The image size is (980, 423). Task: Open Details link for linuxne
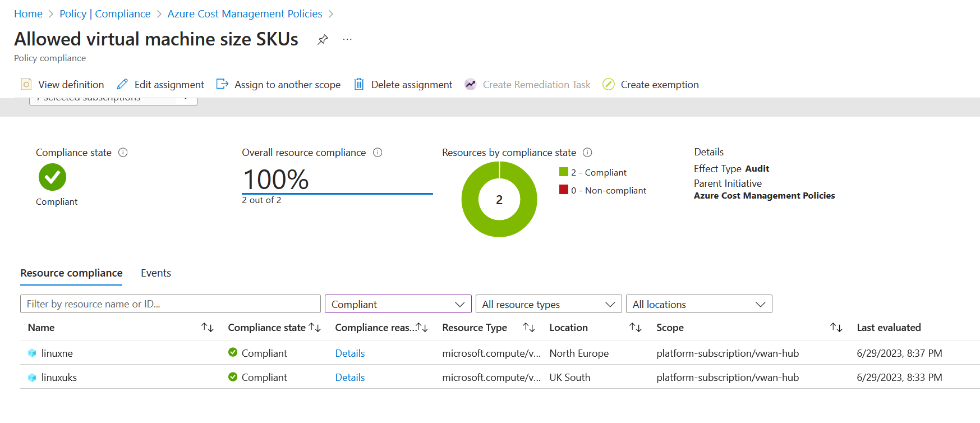tap(350, 353)
